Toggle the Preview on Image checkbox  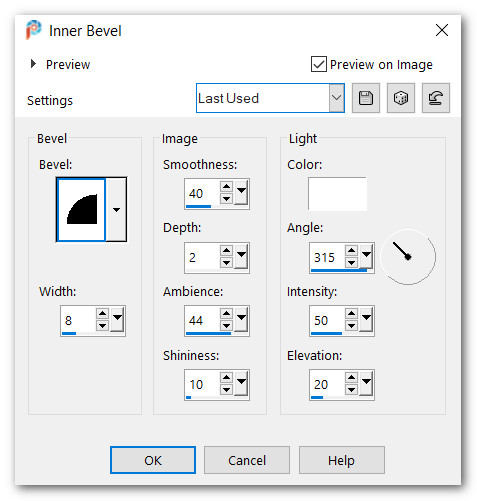tap(319, 64)
